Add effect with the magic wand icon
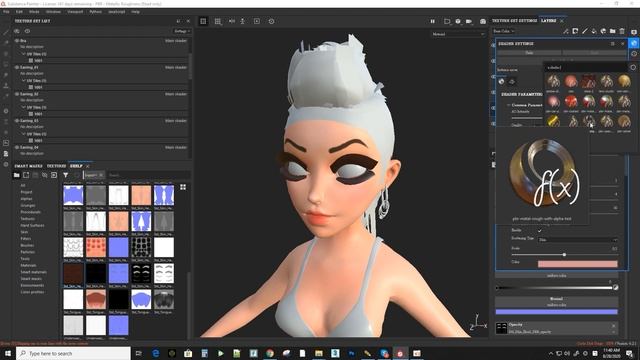Viewport: 640px width, 360px height. (x=566, y=31)
